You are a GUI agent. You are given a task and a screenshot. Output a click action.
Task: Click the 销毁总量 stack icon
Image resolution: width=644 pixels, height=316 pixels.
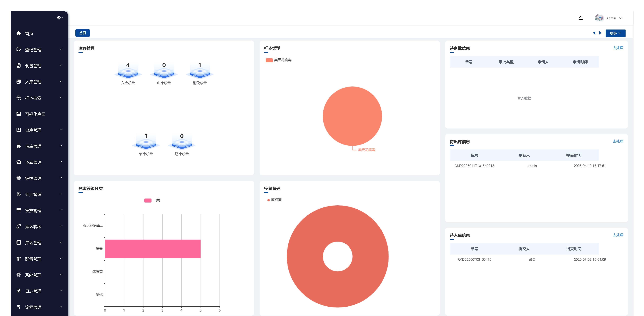[x=200, y=73]
